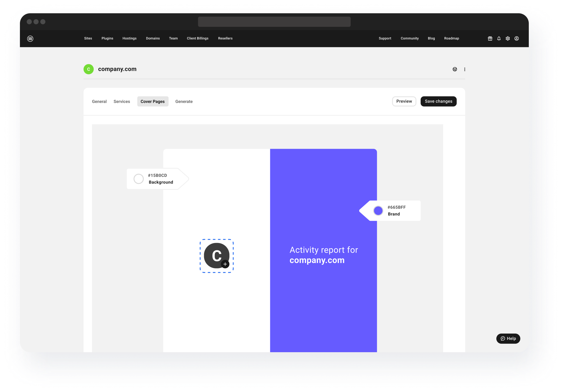This screenshot has width=562, height=392.
Task: Switch to the General tab
Action: [x=99, y=102]
